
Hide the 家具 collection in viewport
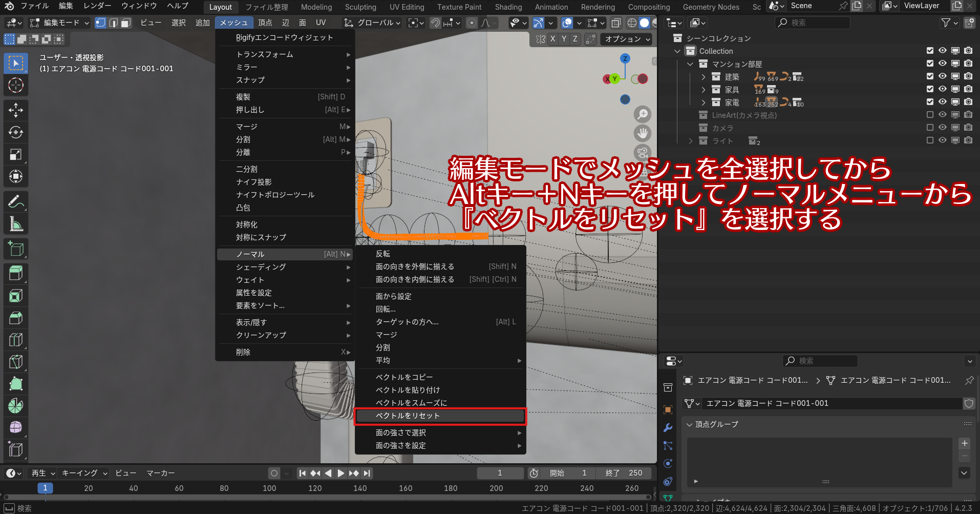coord(943,89)
